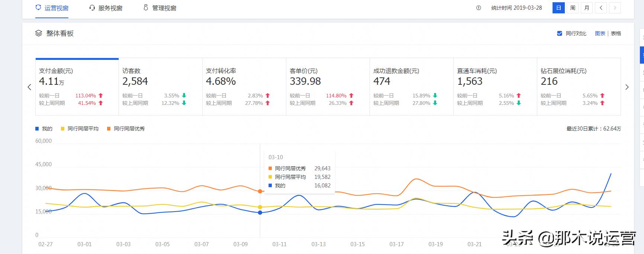644x254 pixels.
Task: Switch to the 管理视窗 tab
Action: (164, 8)
